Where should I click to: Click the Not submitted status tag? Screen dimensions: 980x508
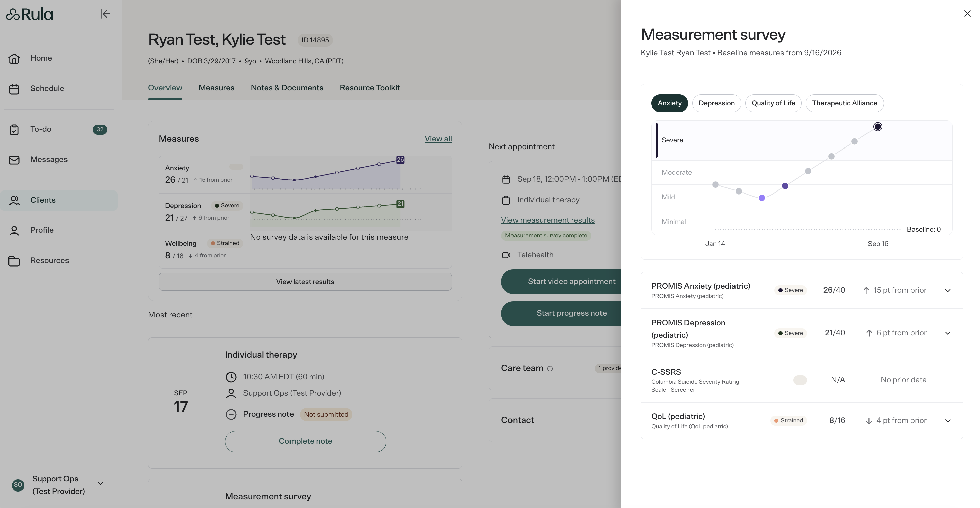click(x=326, y=414)
